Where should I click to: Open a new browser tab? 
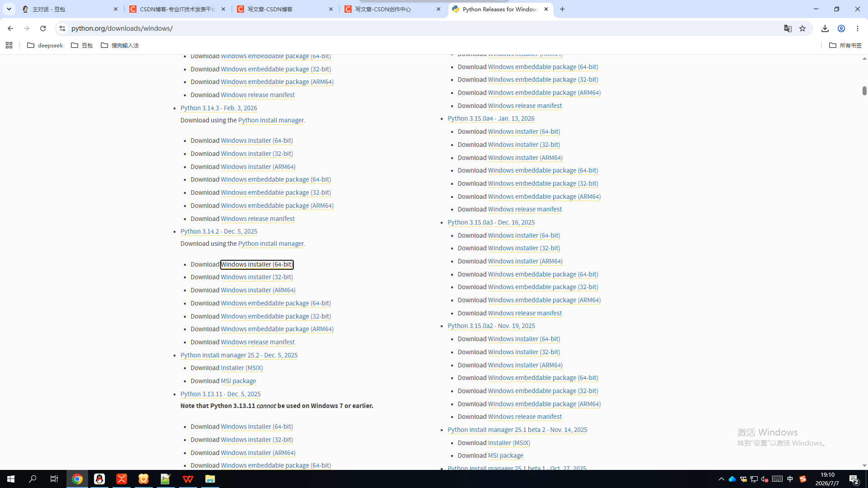pyautogui.click(x=562, y=9)
